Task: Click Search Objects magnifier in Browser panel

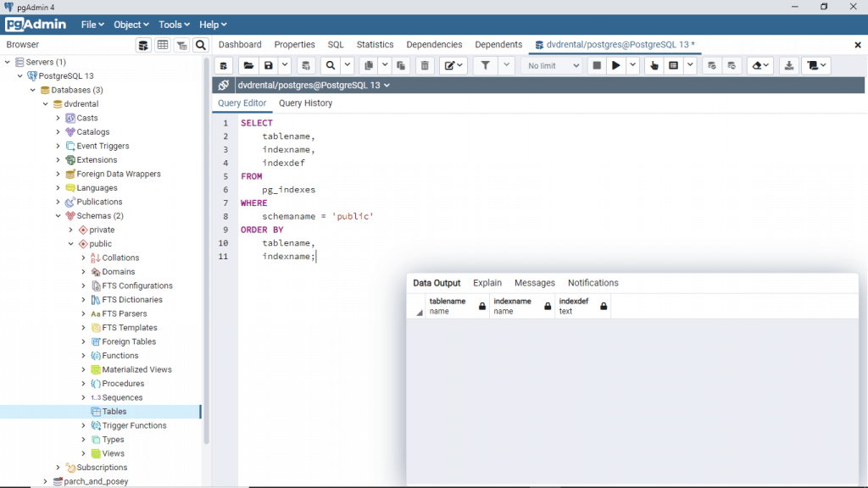Action: [201, 45]
